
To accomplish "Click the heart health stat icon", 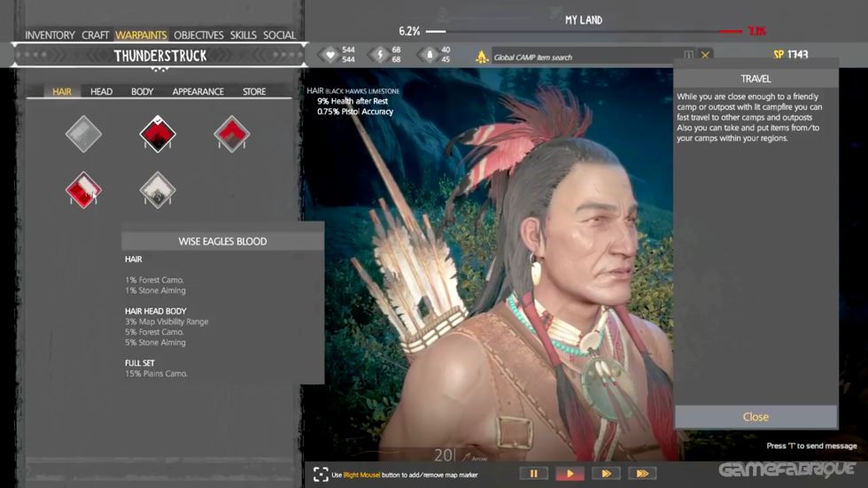I will [x=329, y=54].
